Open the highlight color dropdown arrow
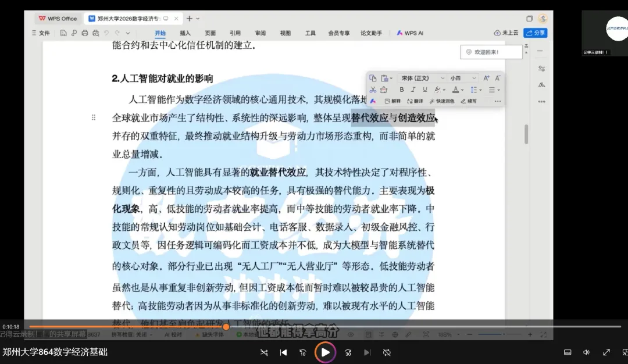628x364 pixels. click(x=444, y=90)
